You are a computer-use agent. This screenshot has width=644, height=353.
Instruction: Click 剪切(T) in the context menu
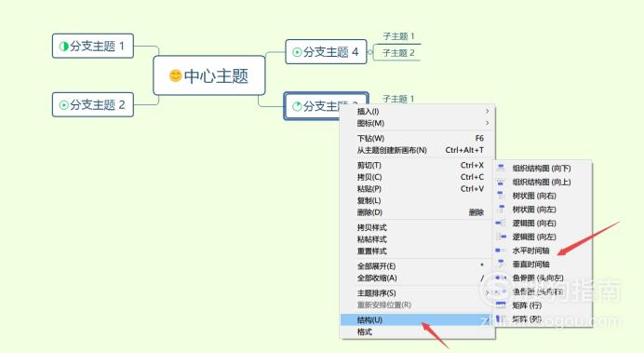click(417, 165)
